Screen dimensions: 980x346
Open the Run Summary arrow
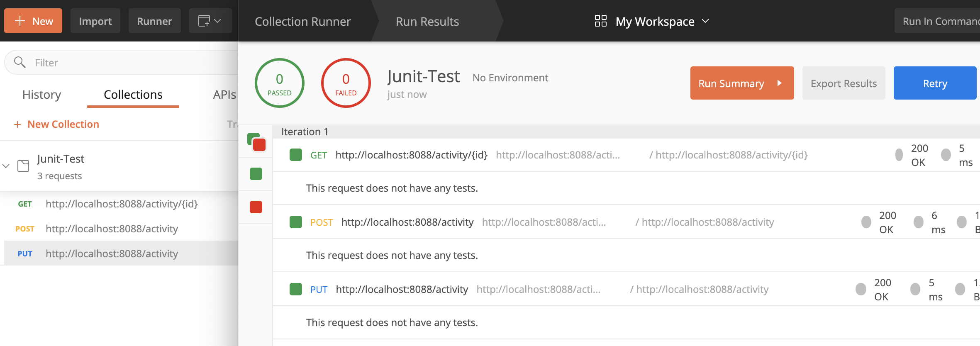click(x=780, y=83)
